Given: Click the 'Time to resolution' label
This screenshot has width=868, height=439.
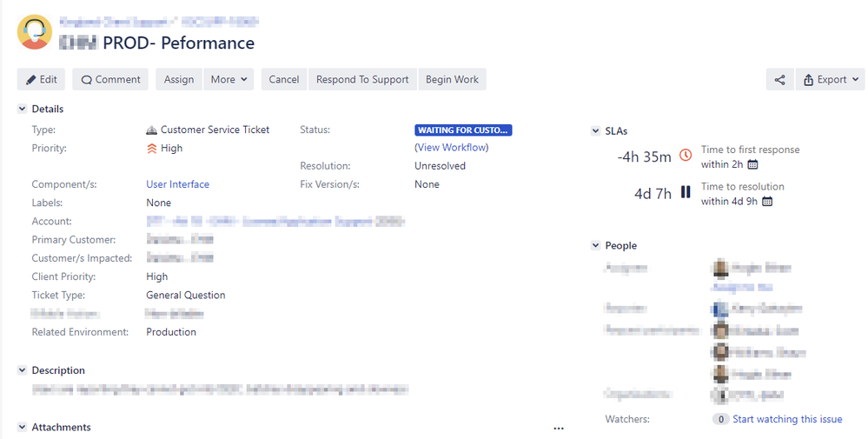Looking at the screenshot, I should coord(742,187).
